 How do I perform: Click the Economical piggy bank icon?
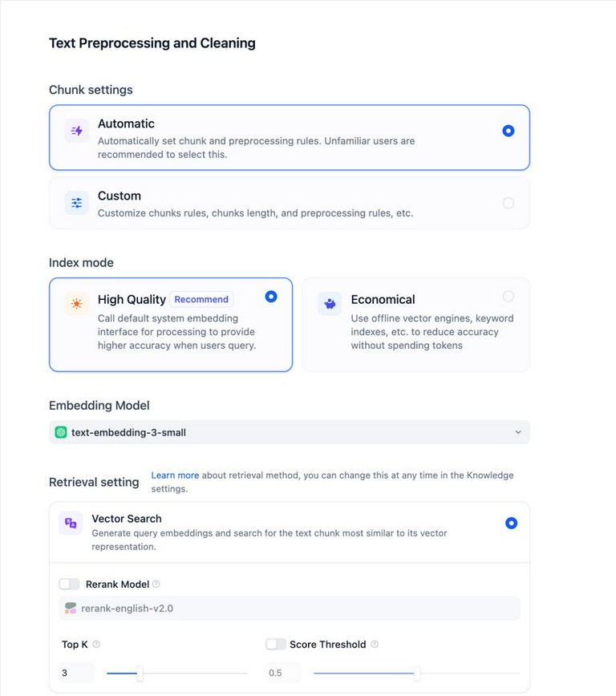330,304
